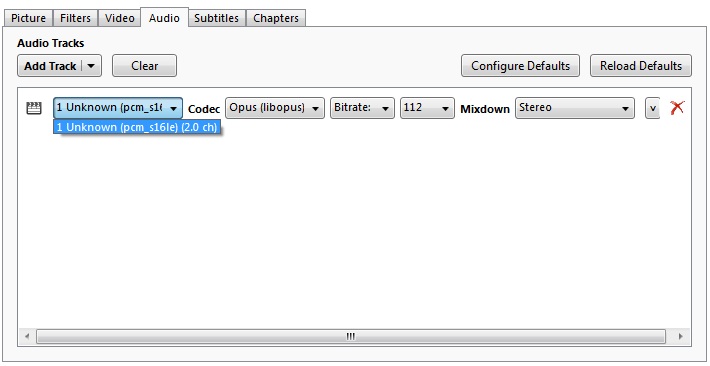Switch to the Subtitles tab
The width and height of the screenshot is (710, 366).
pos(216,18)
